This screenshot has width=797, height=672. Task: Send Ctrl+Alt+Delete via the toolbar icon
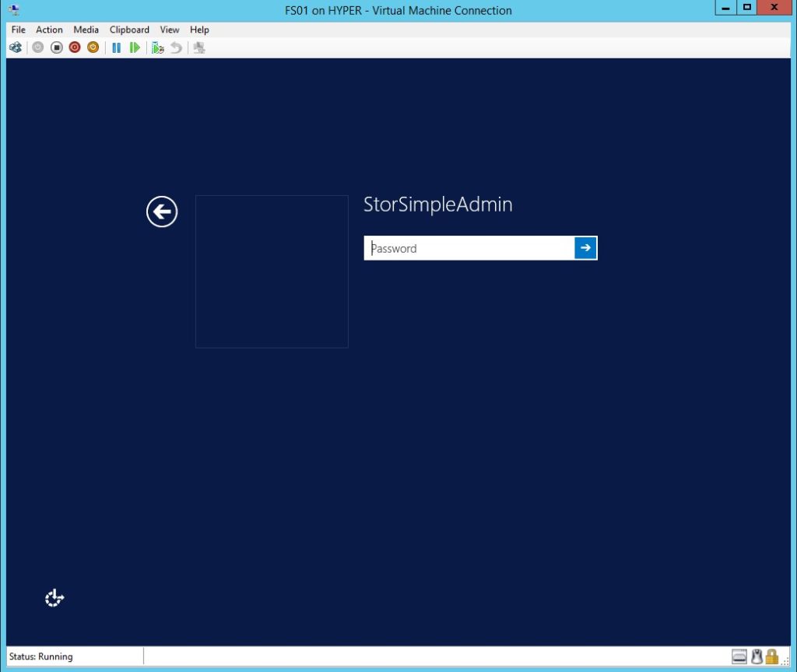[16, 47]
